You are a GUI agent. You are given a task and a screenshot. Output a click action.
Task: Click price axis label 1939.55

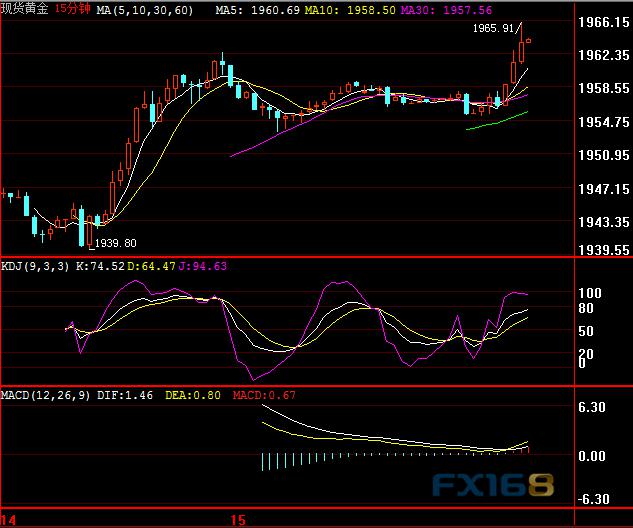pos(604,250)
